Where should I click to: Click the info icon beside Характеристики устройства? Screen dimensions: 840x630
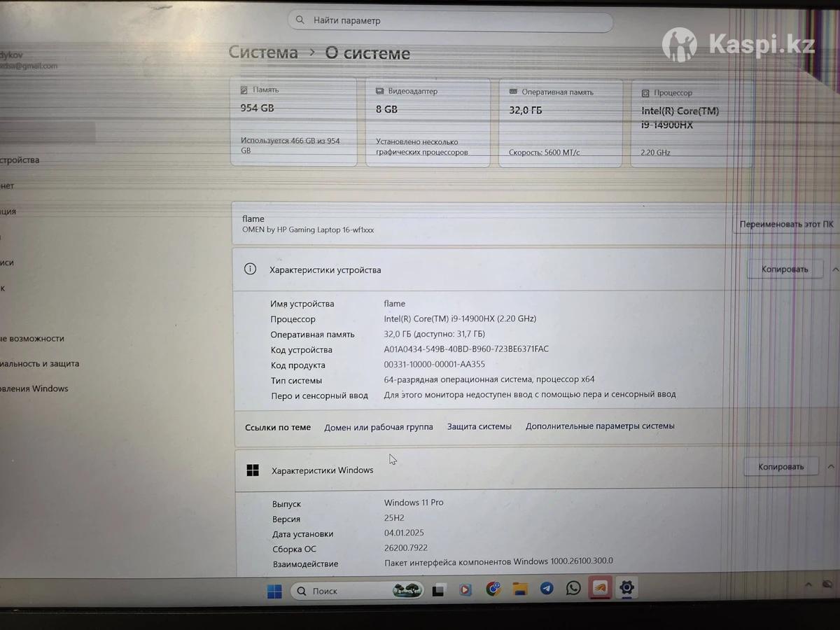pyautogui.click(x=250, y=269)
